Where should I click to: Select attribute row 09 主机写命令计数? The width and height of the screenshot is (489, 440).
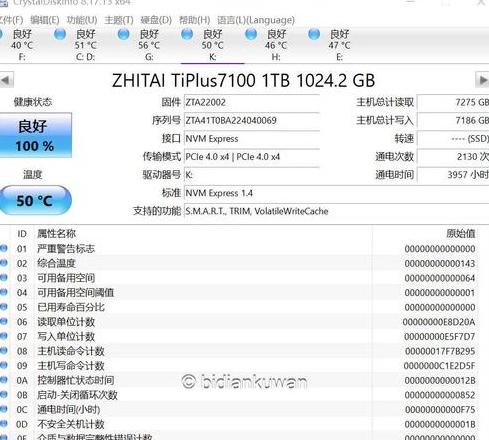click(239, 366)
